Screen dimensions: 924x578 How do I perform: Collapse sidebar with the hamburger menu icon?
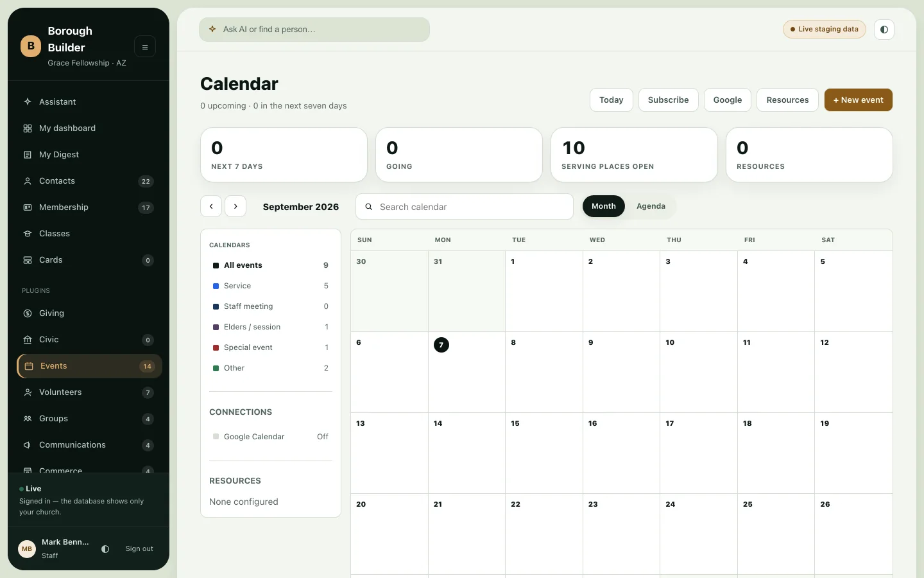145,47
